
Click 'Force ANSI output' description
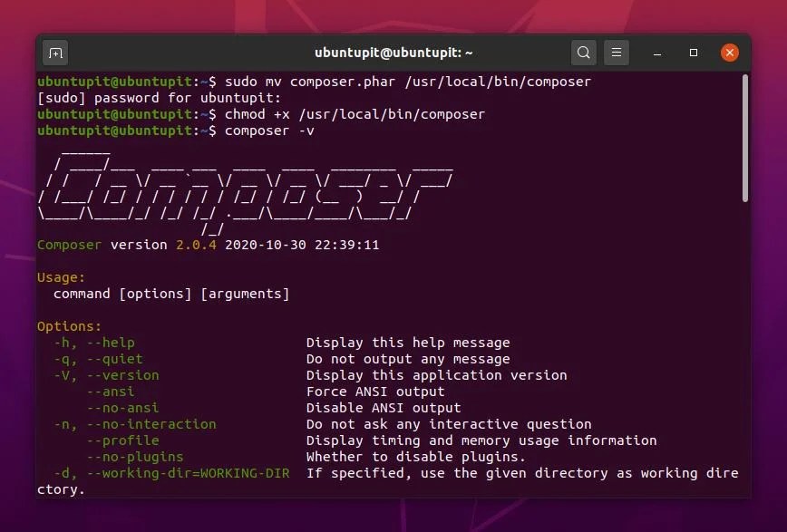375,392
